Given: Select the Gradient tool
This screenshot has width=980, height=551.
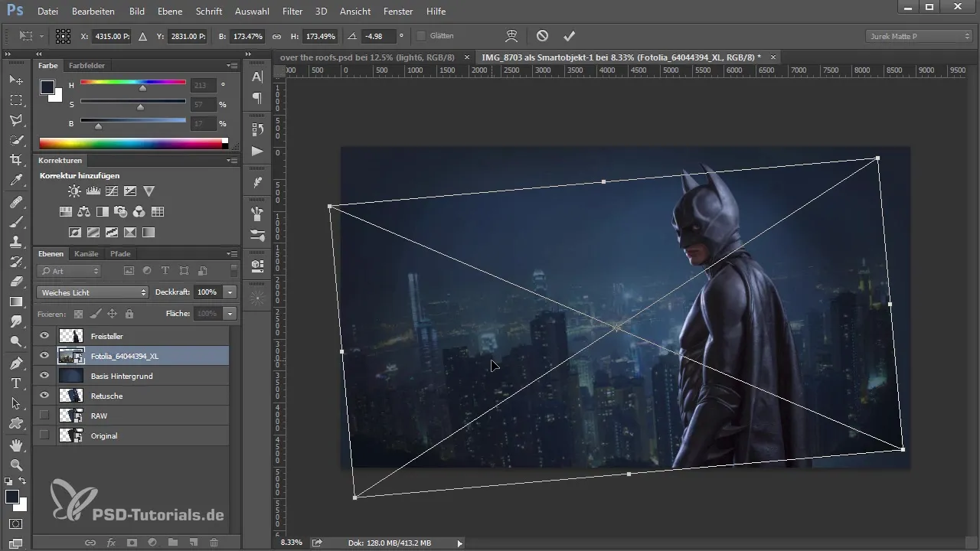Looking at the screenshot, I should point(15,302).
